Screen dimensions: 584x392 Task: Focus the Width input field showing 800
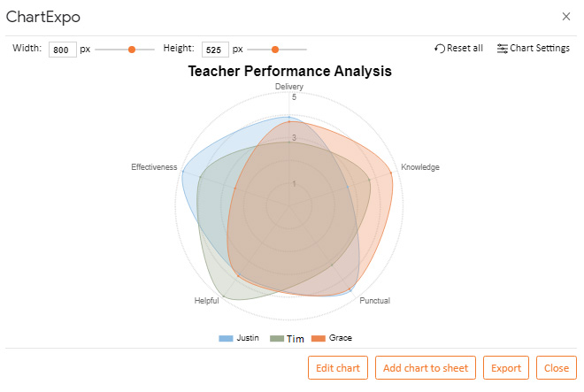63,50
